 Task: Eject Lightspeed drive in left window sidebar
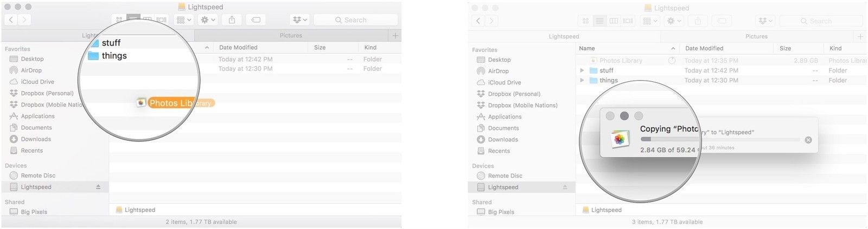[x=98, y=187]
